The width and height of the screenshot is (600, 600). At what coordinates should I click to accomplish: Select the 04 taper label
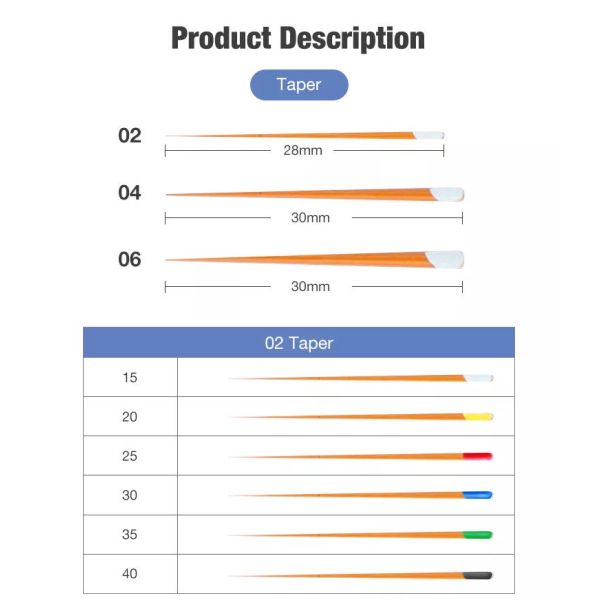tap(130, 193)
